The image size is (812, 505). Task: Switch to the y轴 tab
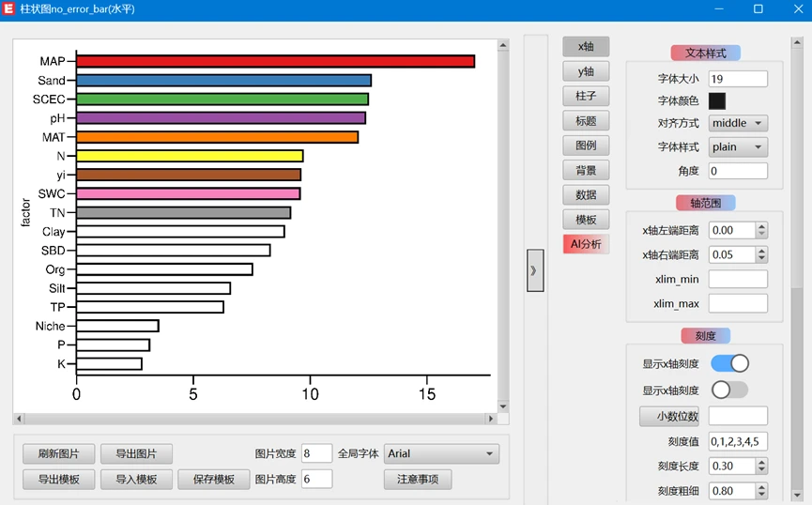pyautogui.click(x=586, y=71)
